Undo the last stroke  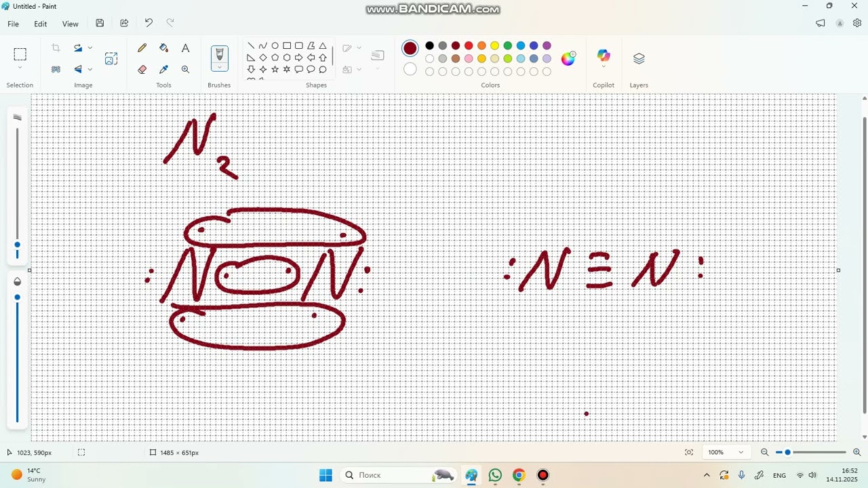(149, 23)
